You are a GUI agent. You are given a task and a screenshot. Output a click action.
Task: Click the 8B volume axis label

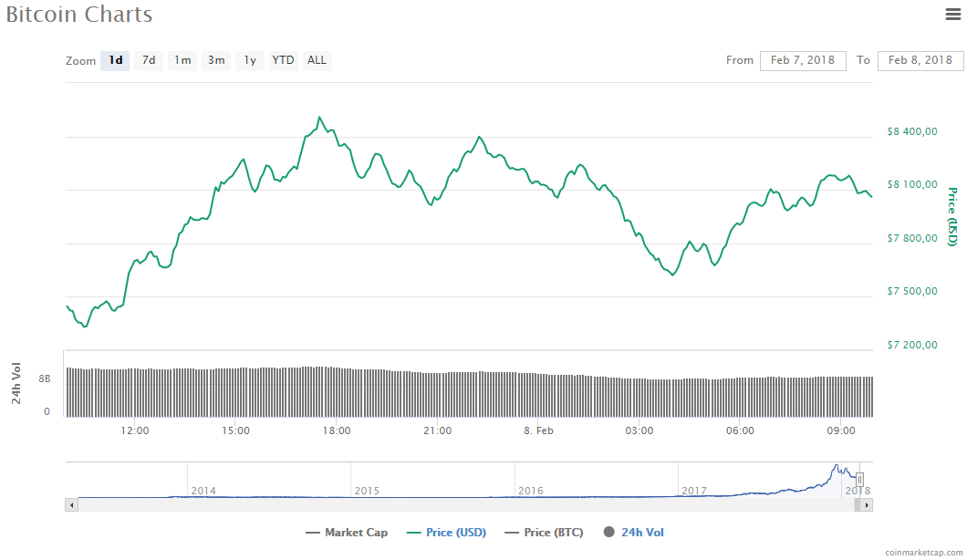coord(45,379)
